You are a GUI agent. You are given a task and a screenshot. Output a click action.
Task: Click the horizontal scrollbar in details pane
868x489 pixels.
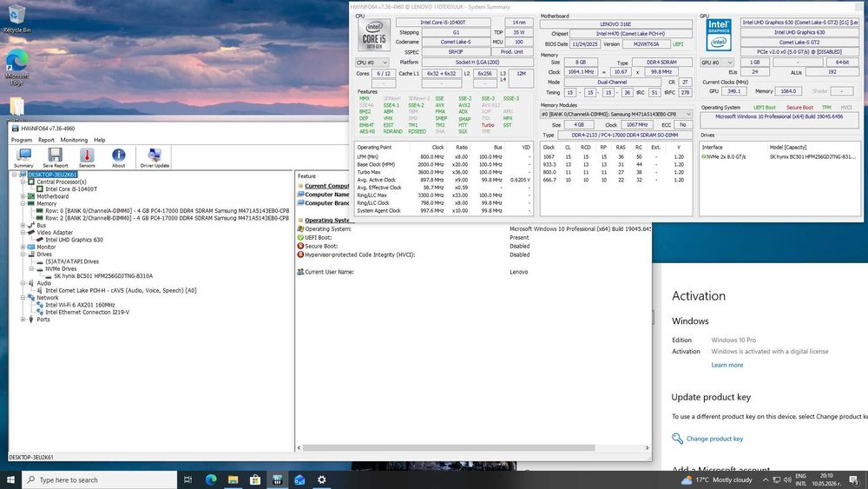tap(449, 447)
